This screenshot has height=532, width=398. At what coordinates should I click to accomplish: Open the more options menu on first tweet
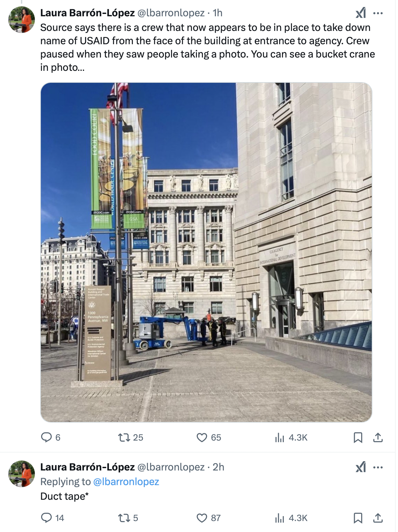click(378, 13)
